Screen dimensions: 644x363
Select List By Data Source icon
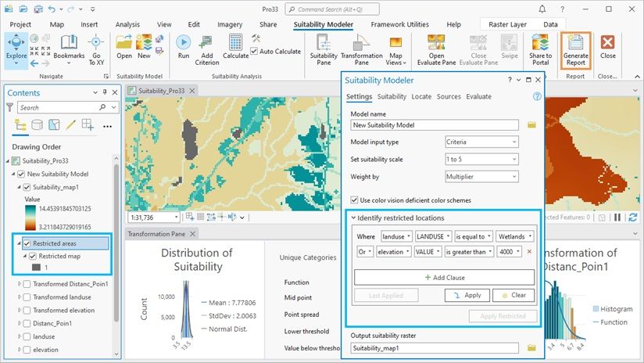click(x=37, y=124)
